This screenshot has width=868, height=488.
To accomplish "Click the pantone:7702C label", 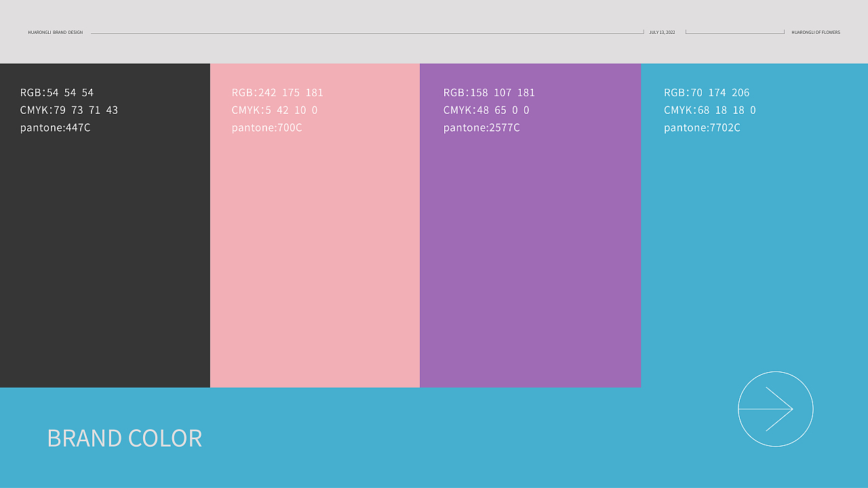I will pos(702,127).
